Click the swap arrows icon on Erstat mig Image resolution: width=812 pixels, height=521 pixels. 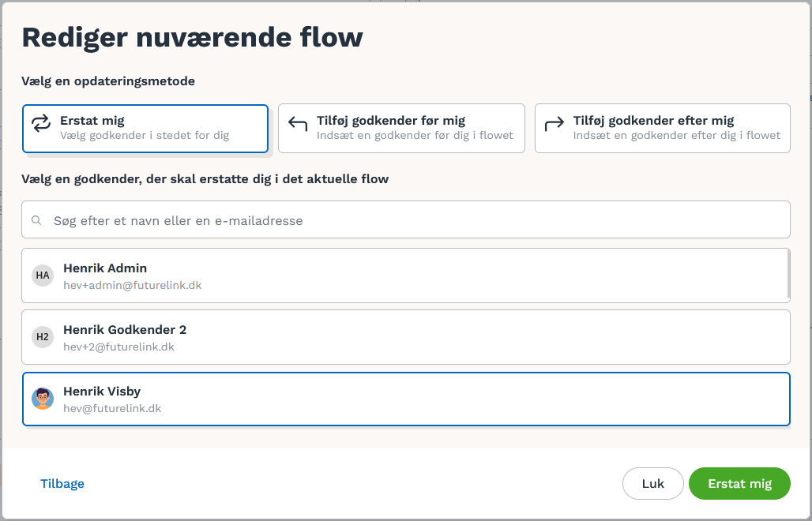(41, 123)
